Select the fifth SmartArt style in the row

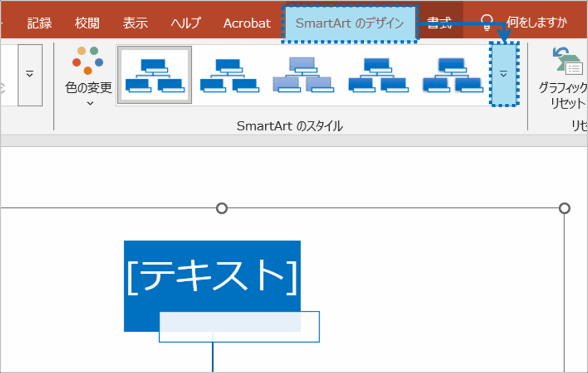(x=453, y=75)
